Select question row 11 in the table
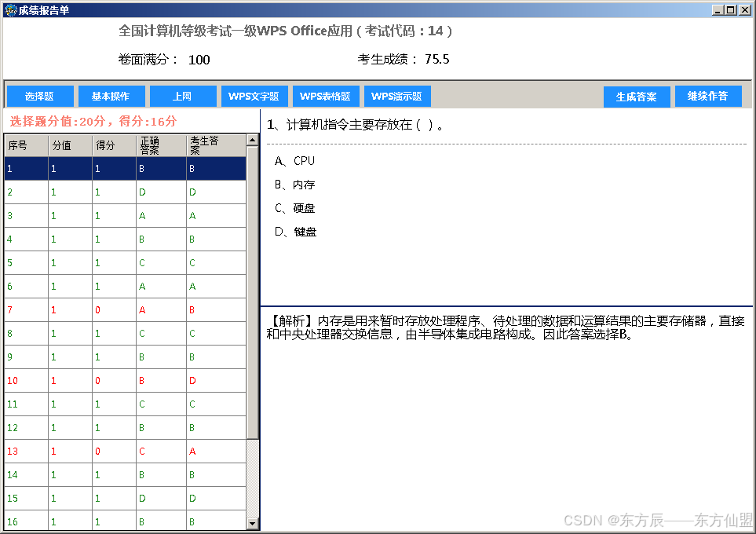Screen dimensions: 756x534 [126, 404]
